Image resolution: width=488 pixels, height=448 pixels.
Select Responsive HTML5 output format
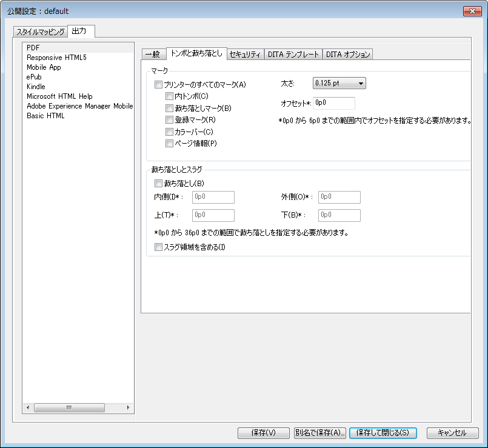click(x=56, y=58)
